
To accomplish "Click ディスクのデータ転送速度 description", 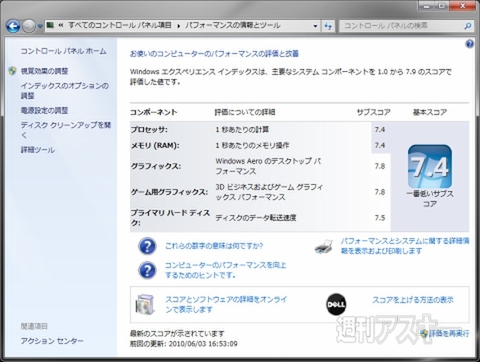I will click(x=256, y=218).
